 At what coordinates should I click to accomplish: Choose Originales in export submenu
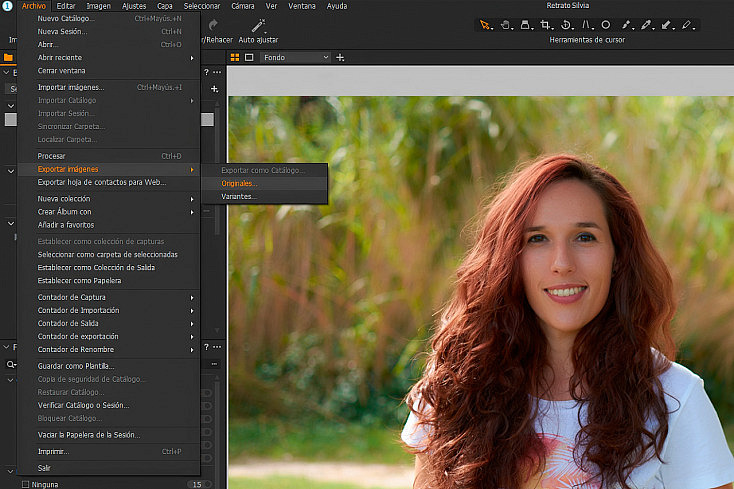(264, 183)
